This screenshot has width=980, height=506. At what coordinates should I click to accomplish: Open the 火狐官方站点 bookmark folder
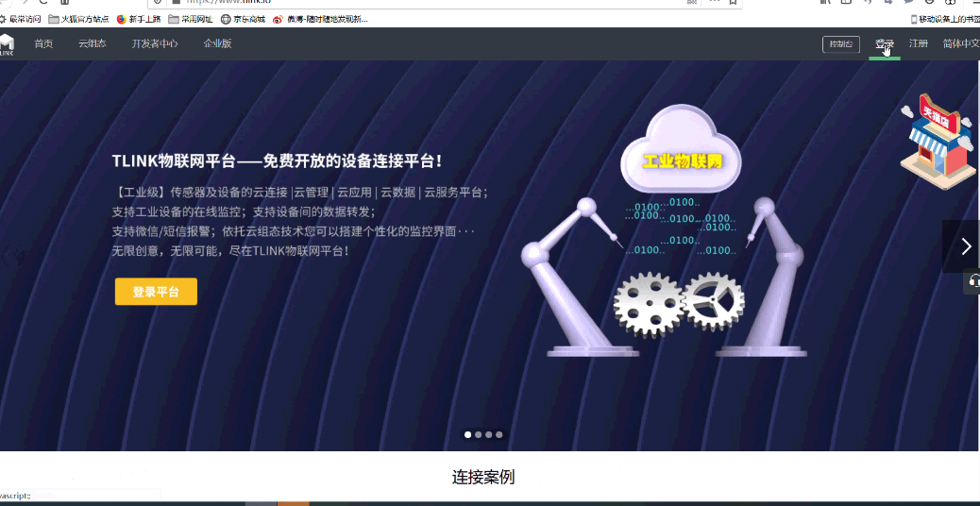coord(78,20)
